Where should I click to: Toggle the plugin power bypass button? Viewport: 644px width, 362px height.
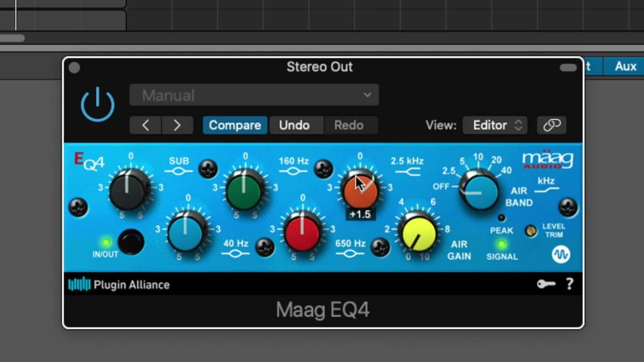98,105
